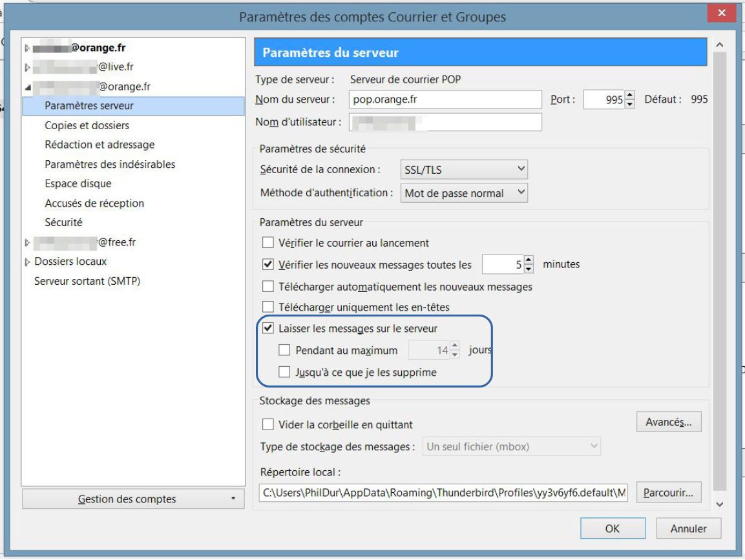
Task: Expand the @free.fr account node
Action: click(27, 243)
